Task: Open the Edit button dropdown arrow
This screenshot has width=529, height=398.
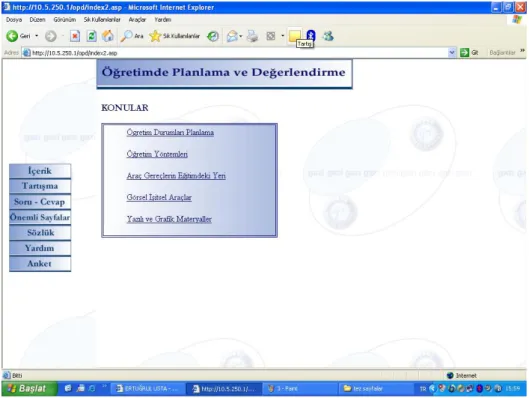Action: click(283, 36)
